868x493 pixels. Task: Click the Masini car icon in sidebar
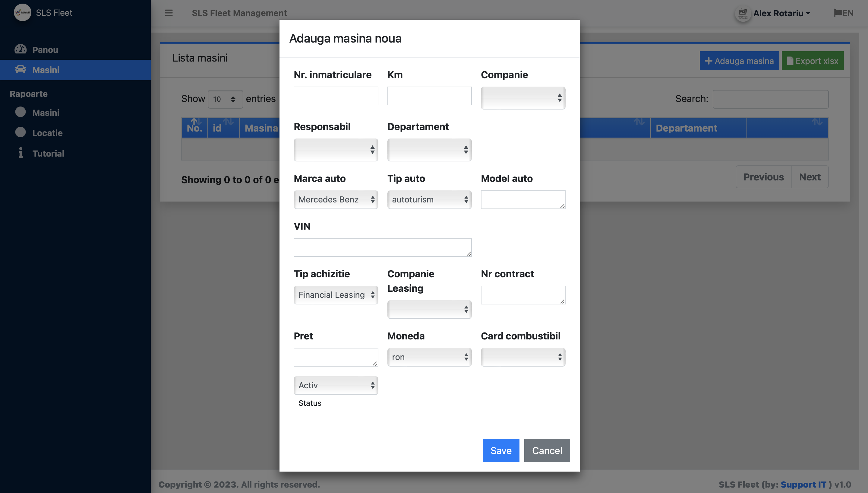[20, 69]
